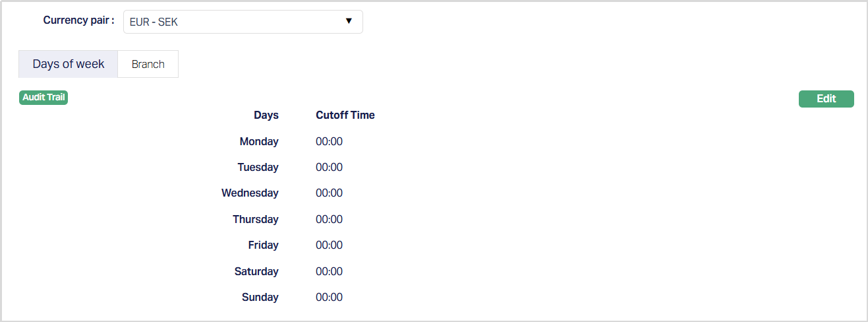Click the Cutoff Time column header
Viewport: 868px width, 322px height.
345,115
